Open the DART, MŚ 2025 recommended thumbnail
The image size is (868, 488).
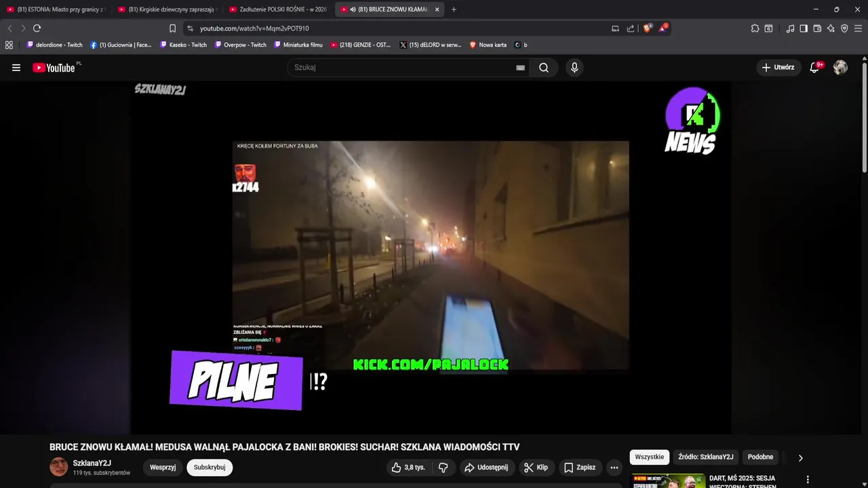[669, 481]
